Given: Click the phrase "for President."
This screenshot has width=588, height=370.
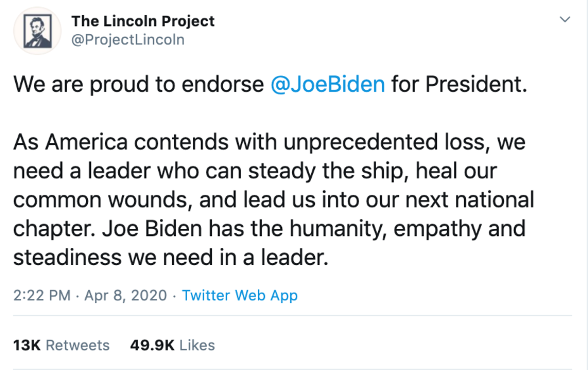Looking at the screenshot, I should point(458,85).
